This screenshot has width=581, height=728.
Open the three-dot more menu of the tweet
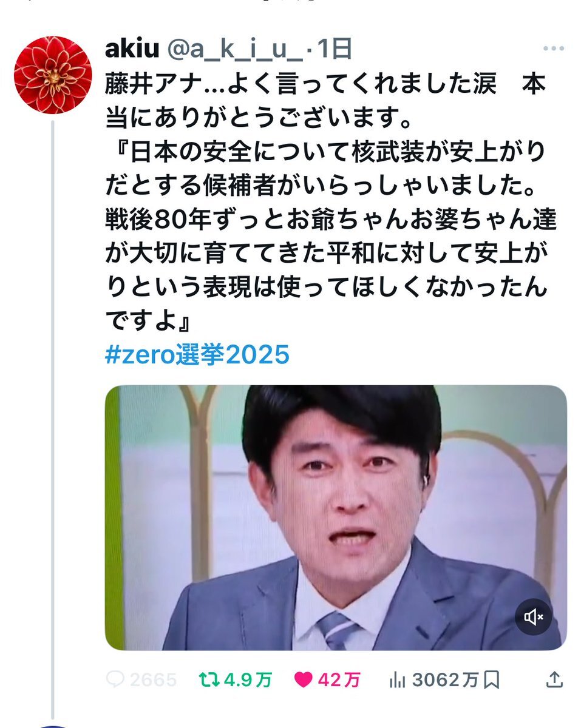point(554,49)
